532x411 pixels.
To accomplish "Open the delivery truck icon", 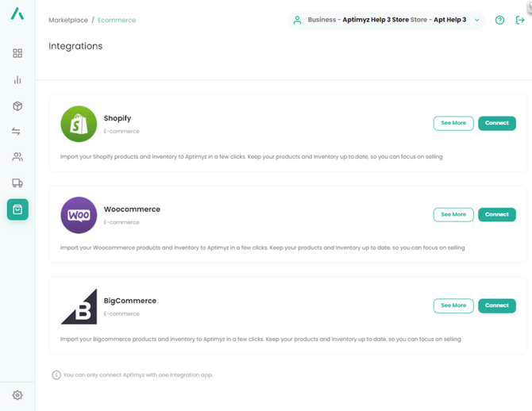I will click(x=17, y=183).
